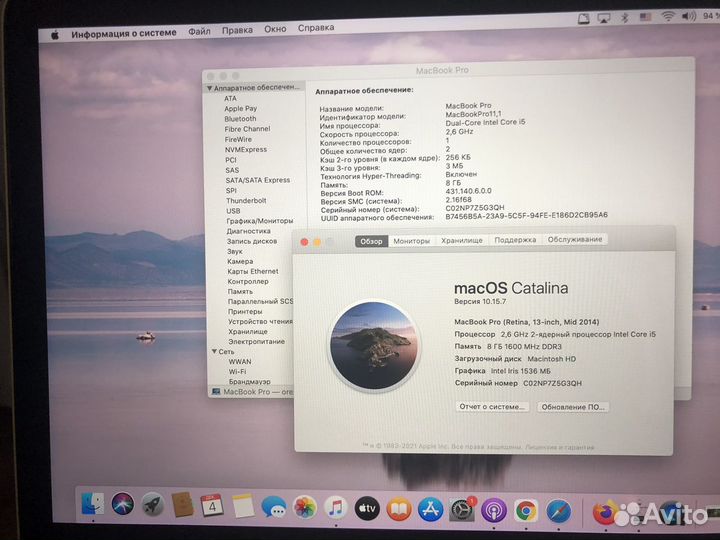Open Photos app in the Dock
Image resolution: width=720 pixels, height=540 pixels.
point(305,508)
